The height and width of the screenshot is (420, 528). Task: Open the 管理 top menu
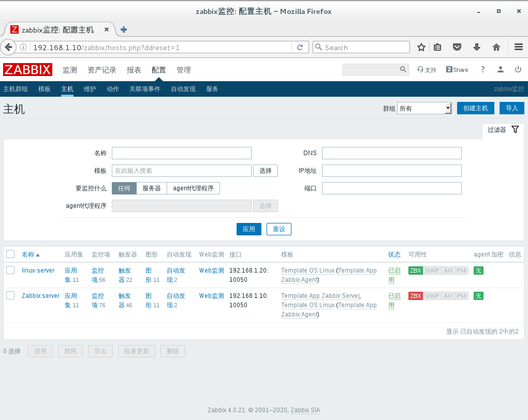pyautogui.click(x=184, y=70)
